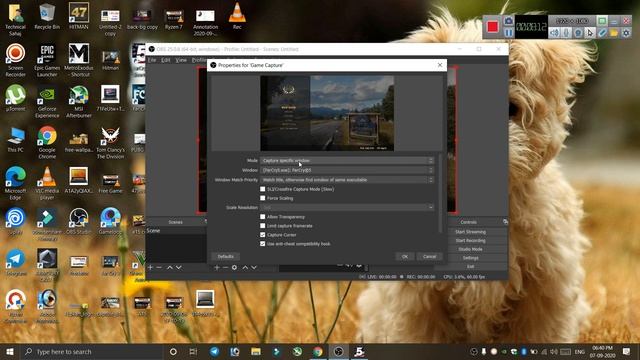The width and height of the screenshot is (640, 360).
Task: Enable the Force Scaling checkbox
Action: 262,198
